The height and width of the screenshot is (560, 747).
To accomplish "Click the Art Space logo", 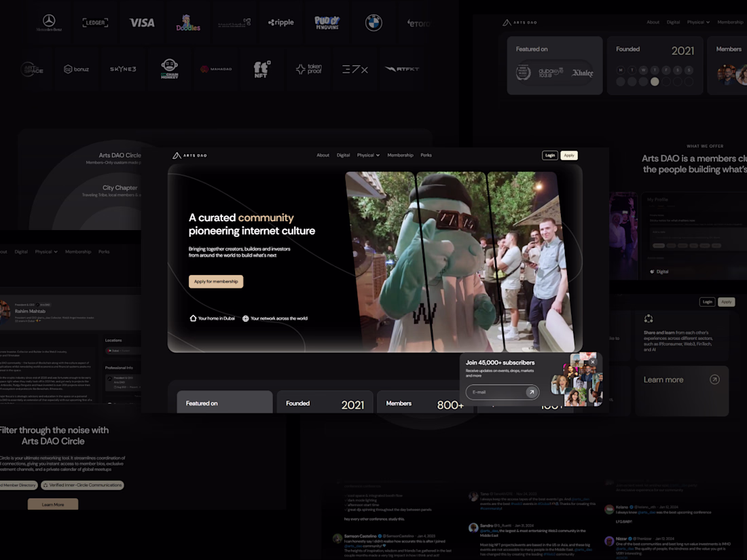I will click(32, 69).
